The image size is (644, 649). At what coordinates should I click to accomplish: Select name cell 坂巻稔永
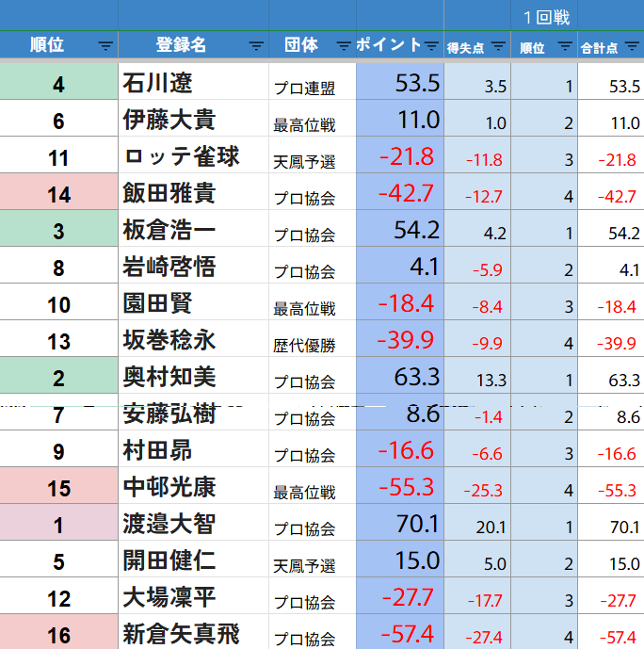pos(194,338)
